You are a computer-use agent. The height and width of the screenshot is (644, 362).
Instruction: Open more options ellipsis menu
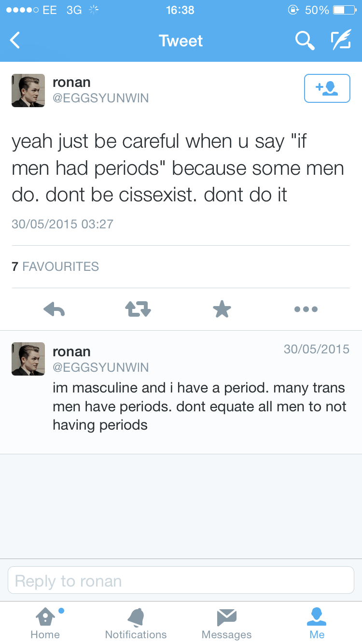click(x=306, y=309)
